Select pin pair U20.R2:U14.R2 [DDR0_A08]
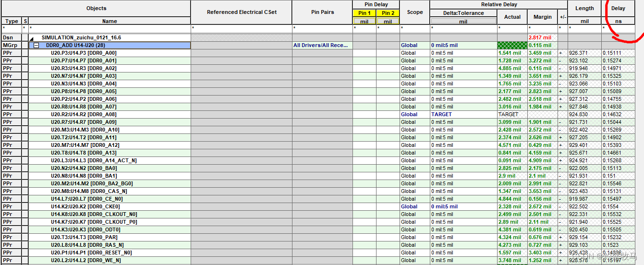 point(84,114)
